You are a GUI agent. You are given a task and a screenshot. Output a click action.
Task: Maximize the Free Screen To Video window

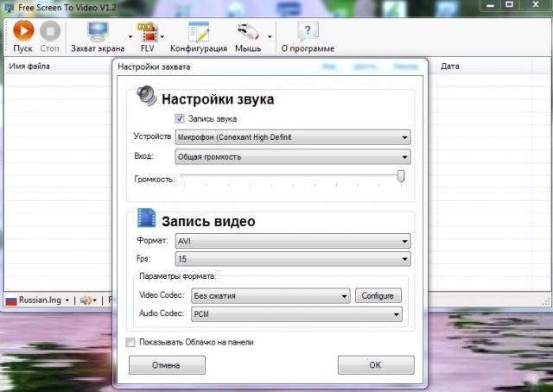tap(509, 5)
